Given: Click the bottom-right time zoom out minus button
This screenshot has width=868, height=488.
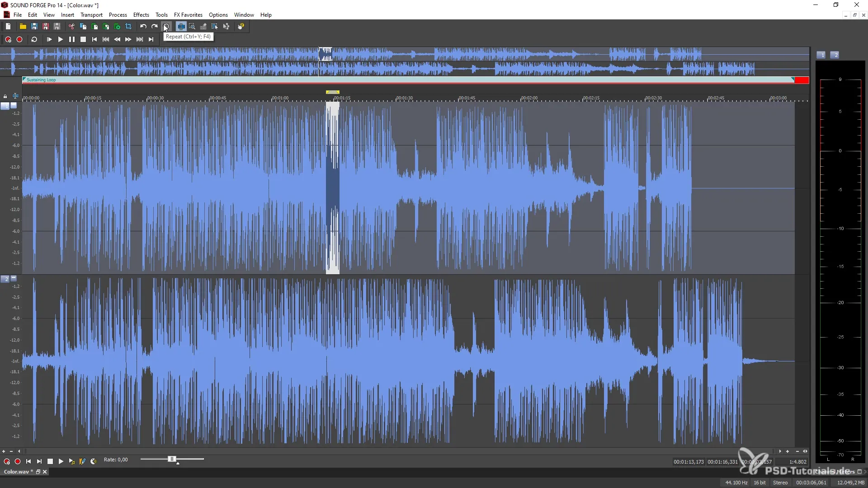Looking at the screenshot, I should click(x=797, y=451).
